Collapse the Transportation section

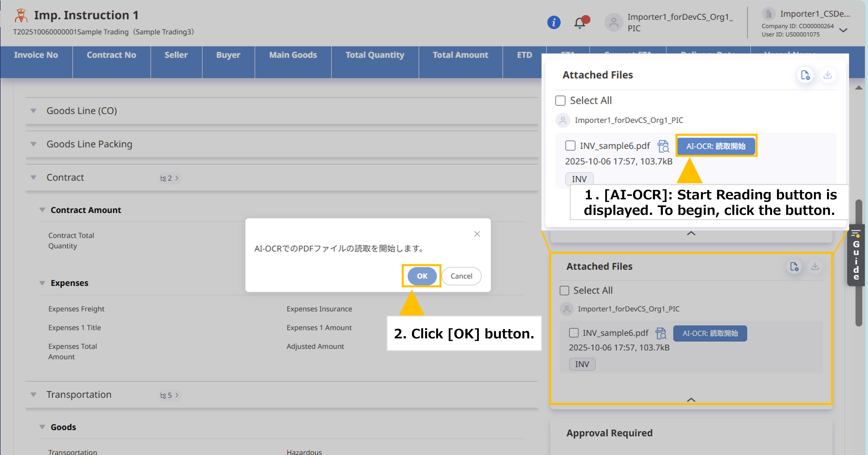tap(33, 395)
